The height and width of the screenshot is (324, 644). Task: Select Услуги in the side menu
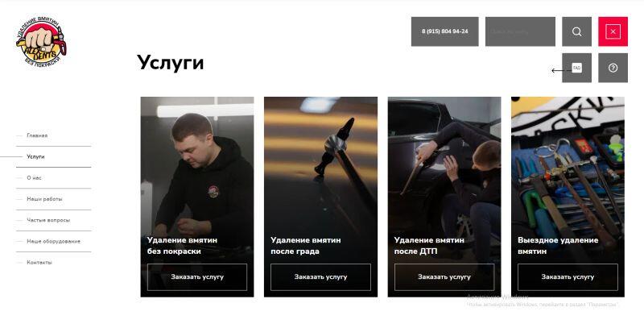point(35,156)
